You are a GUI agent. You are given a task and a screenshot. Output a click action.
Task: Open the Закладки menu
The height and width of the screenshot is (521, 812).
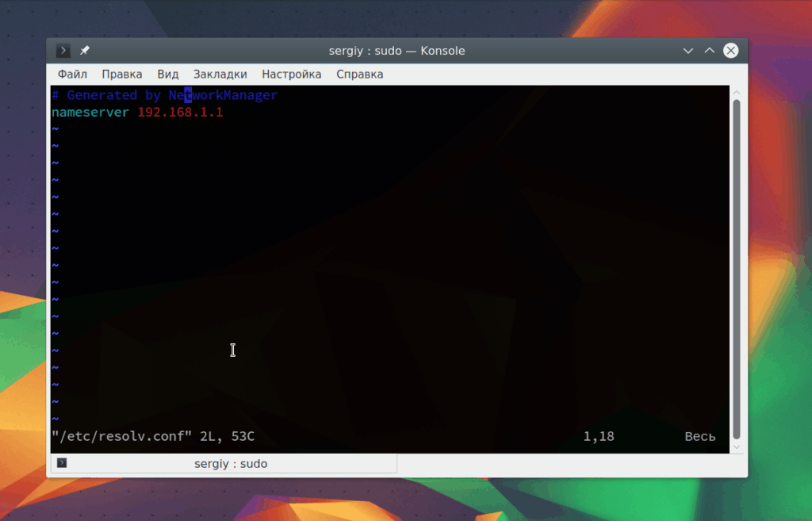pos(220,74)
